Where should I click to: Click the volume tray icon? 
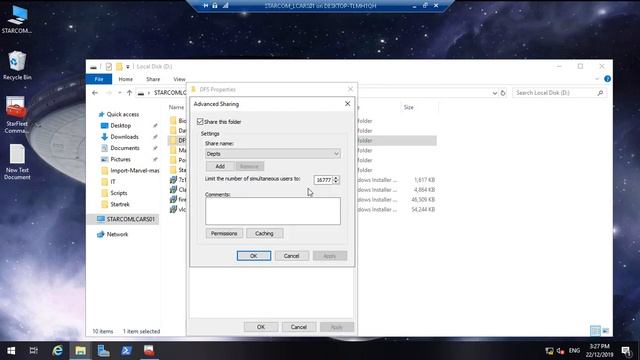(x=560, y=351)
